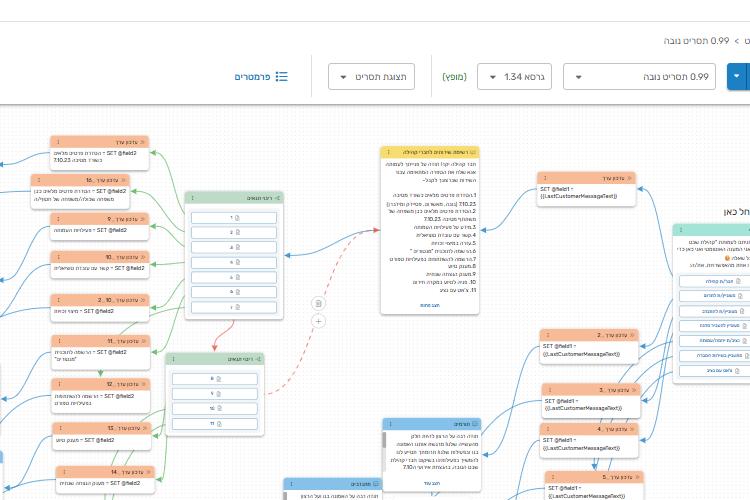Open the פרמטרים list icon
This screenshot has width=750, height=500.
(282, 77)
